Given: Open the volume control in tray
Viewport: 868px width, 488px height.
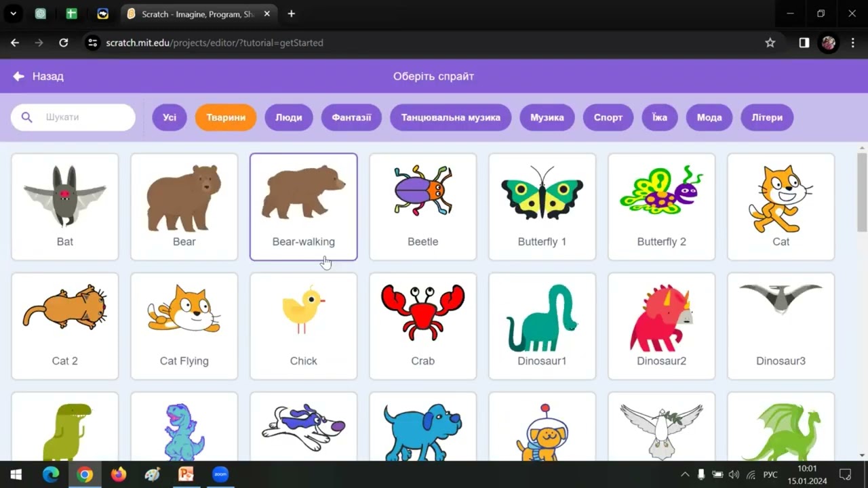Looking at the screenshot, I should point(734,474).
